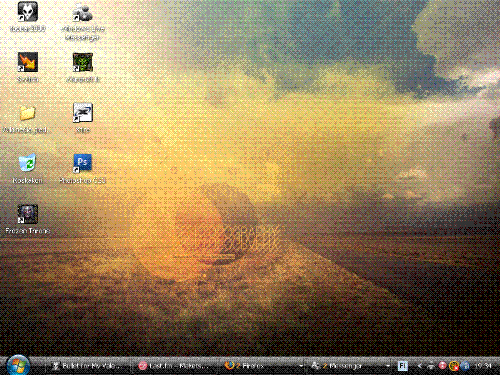Select the Frozen Throne desktop shortcut

point(28,219)
